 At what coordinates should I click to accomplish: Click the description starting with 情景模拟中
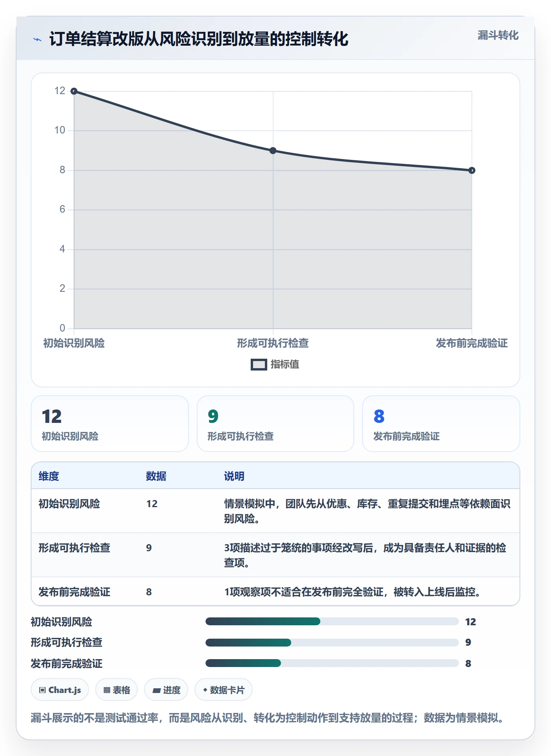[x=367, y=511]
